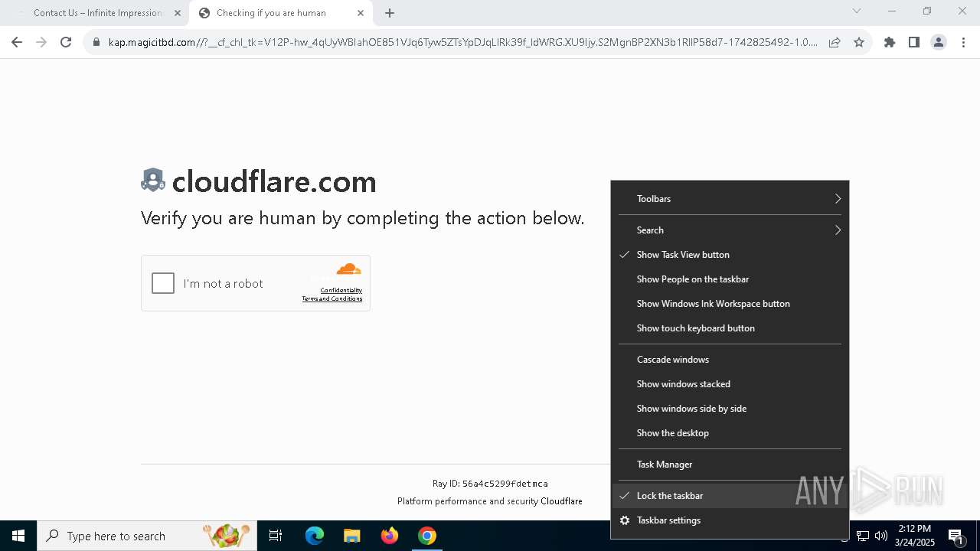980x551 pixels.
Task: Toggle the browser side panel
Action: 914,42
